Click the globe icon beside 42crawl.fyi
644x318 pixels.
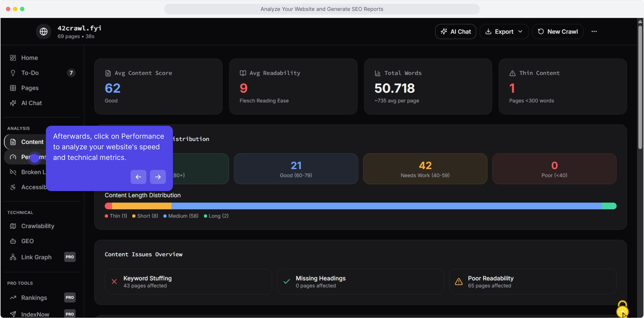[x=44, y=32]
